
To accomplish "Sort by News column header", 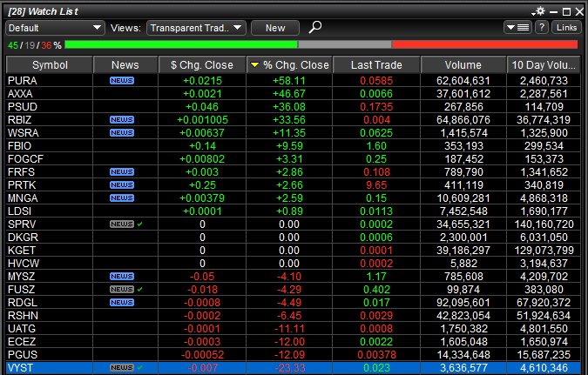I will point(125,64).
